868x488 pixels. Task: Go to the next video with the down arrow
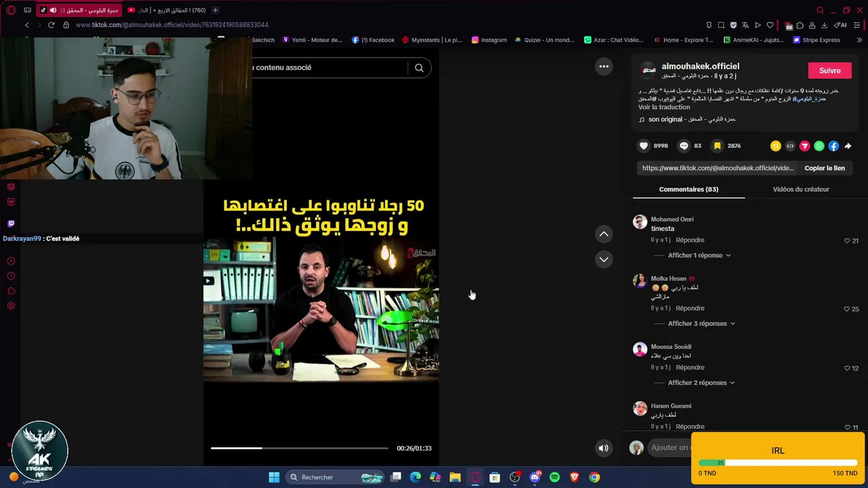pos(604,260)
